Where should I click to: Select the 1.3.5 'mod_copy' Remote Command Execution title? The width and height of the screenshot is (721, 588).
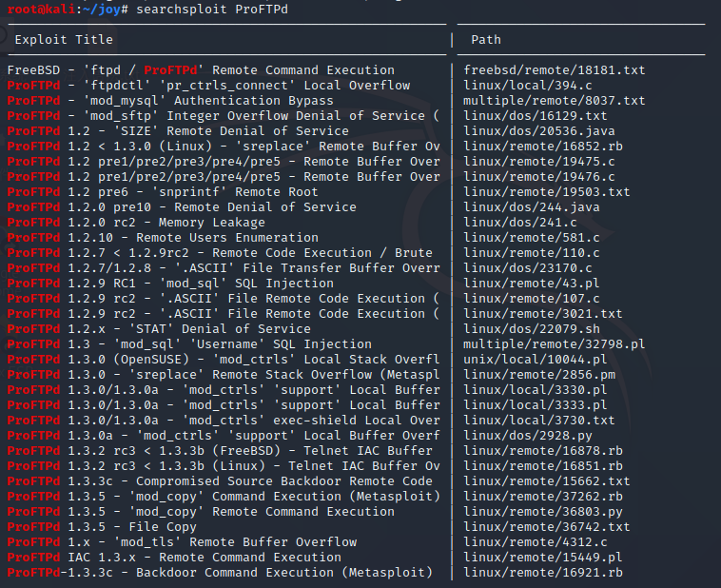pyautogui.click(x=201, y=511)
